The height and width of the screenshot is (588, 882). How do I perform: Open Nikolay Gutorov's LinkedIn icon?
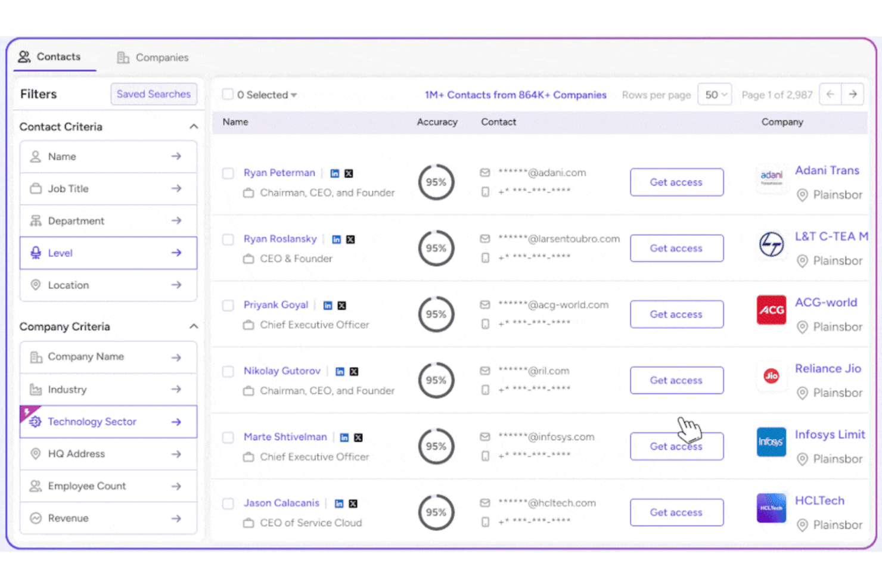(340, 372)
